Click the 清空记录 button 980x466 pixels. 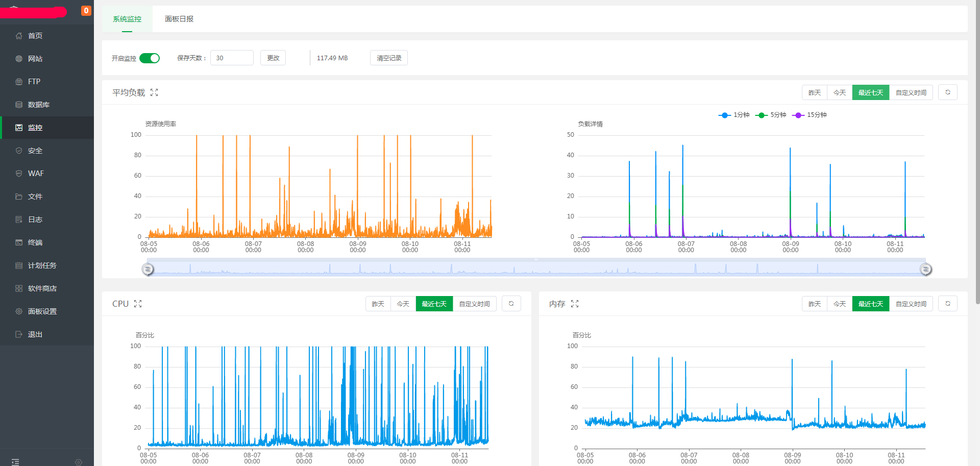pos(389,58)
